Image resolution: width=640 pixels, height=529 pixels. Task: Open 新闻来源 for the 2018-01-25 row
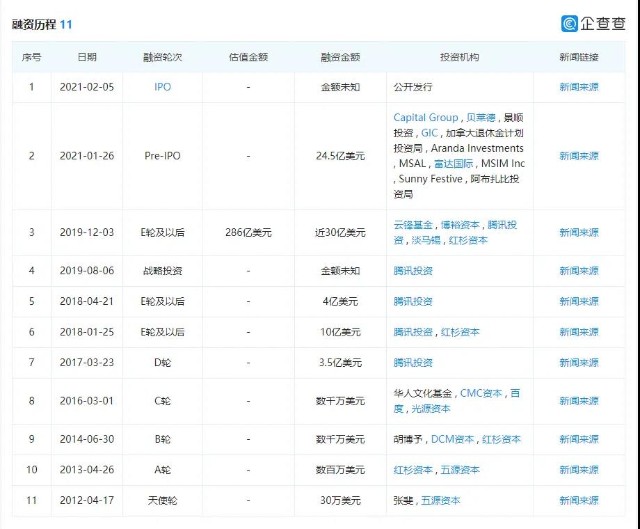(579, 332)
